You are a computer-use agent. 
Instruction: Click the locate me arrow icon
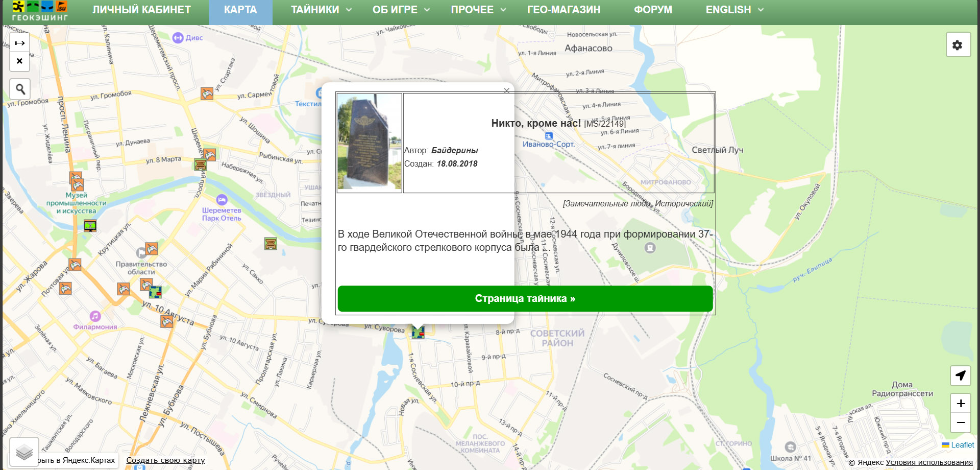point(960,375)
